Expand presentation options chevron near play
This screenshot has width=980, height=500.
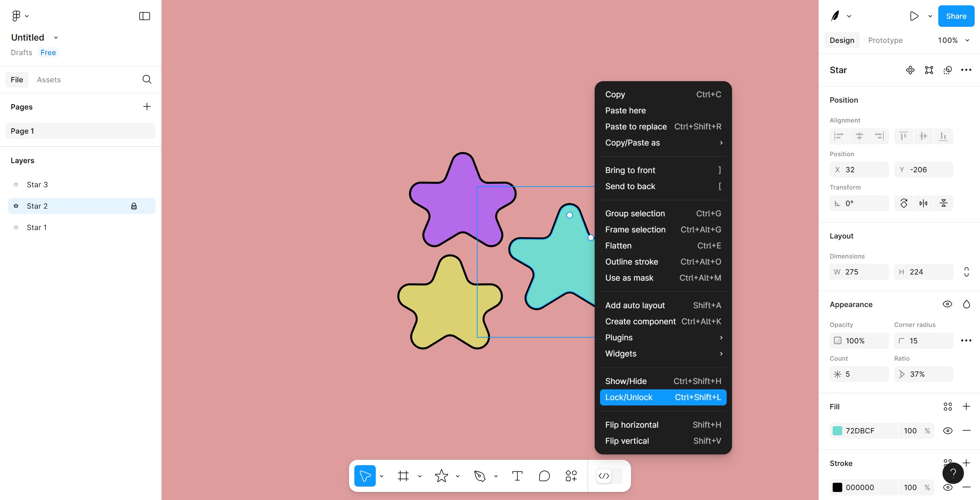coord(930,16)
